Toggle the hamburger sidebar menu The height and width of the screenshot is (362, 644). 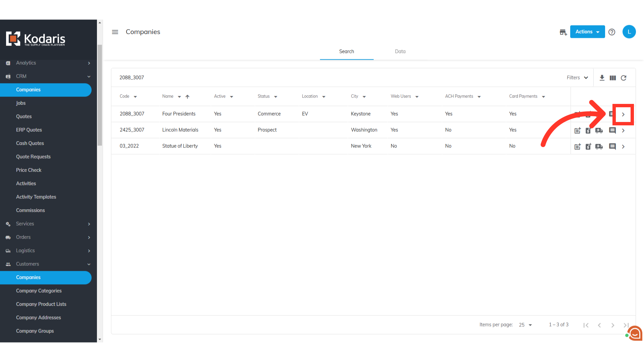point(115,32)
